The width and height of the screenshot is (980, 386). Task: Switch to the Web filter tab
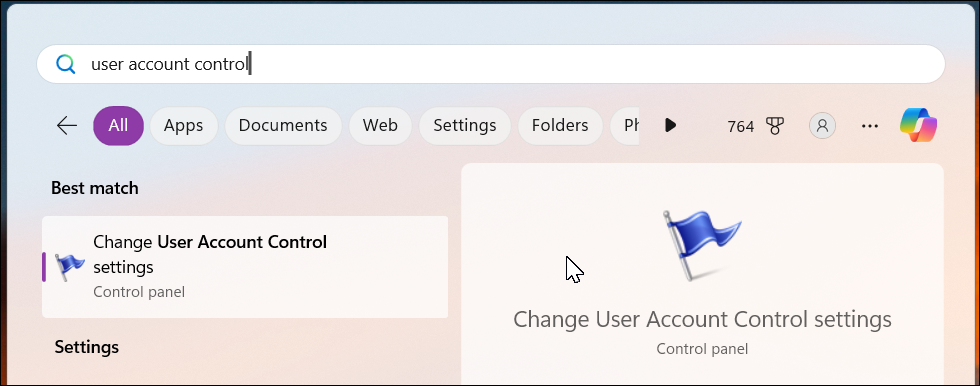point(380,126)
